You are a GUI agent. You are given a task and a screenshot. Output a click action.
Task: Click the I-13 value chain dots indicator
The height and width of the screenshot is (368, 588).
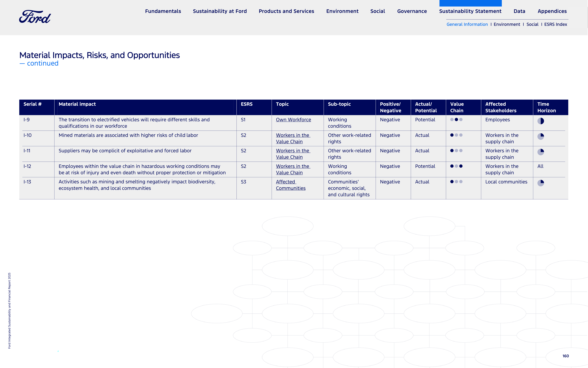point(456,182)
